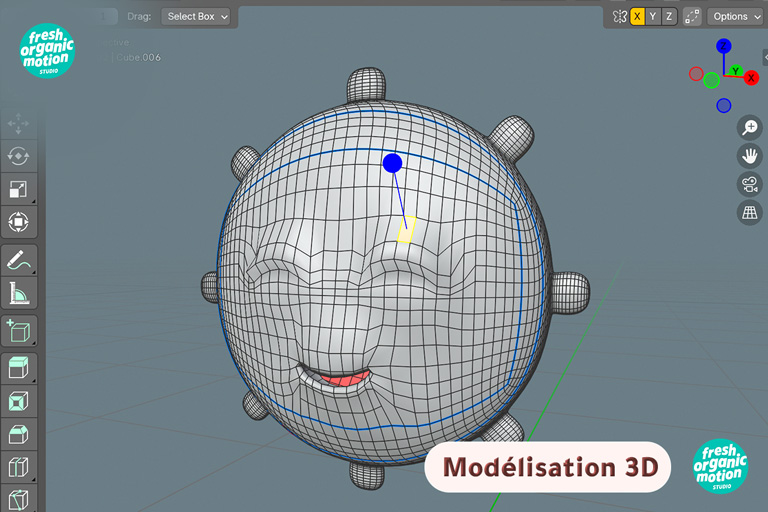This screenshot has width=768, height=512.
Task: Activate the Extrude Region tool
Action: pyautogui.click(x=18, y=367)
